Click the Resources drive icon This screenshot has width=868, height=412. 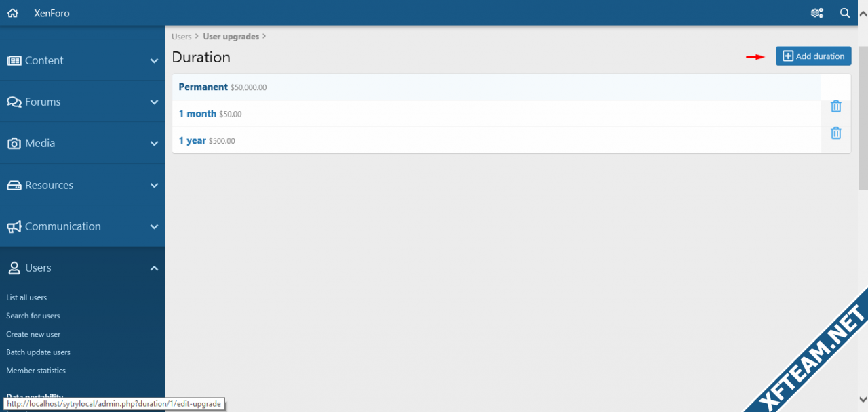point(14,185)
